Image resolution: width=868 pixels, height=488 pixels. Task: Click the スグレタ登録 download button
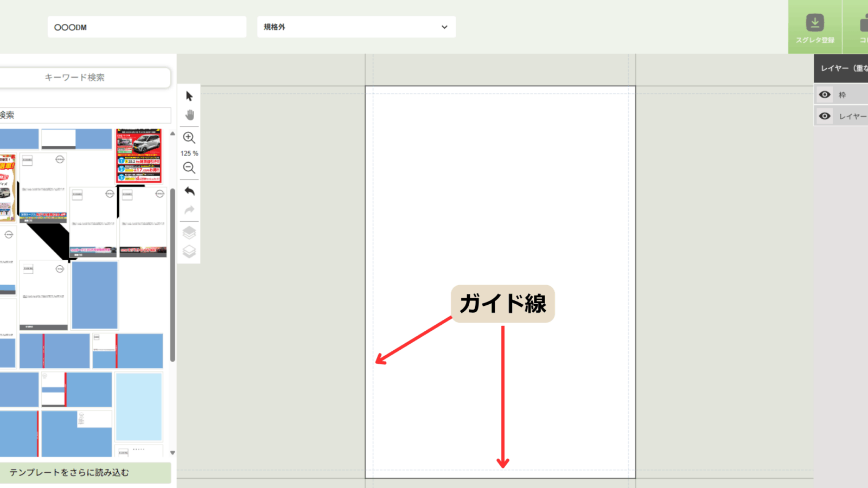814,27
